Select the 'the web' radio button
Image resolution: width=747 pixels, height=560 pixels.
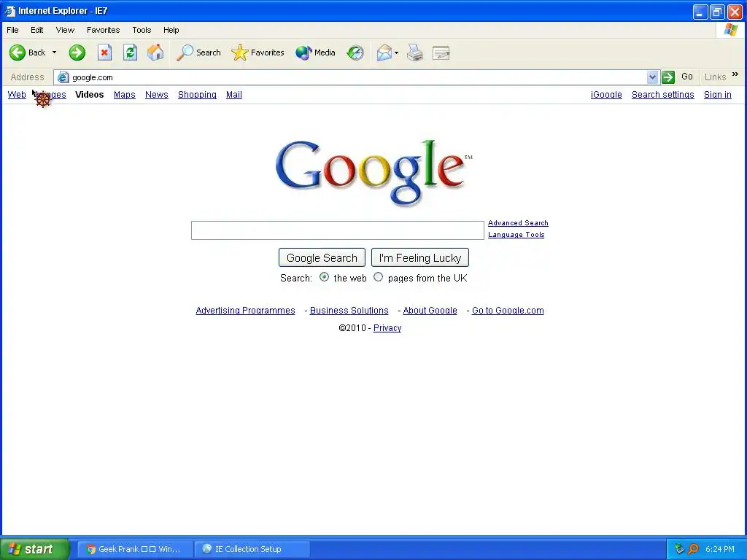tap(325, 277)
